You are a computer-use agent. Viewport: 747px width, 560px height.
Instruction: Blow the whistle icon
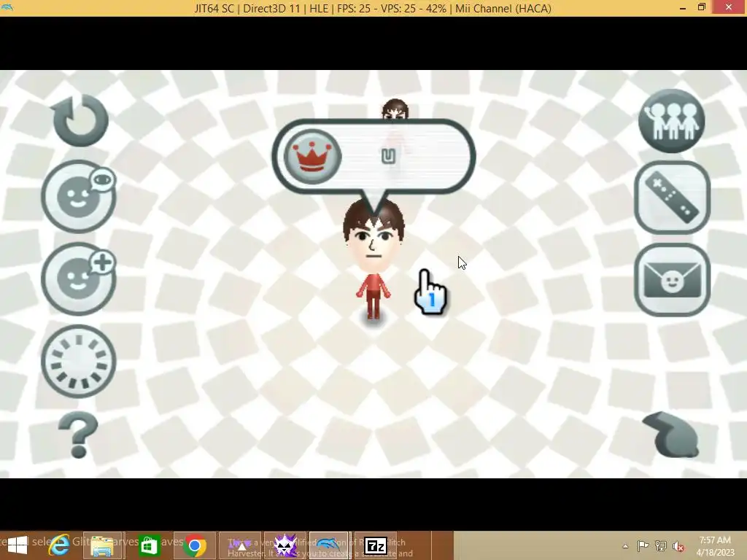point(672,435)
